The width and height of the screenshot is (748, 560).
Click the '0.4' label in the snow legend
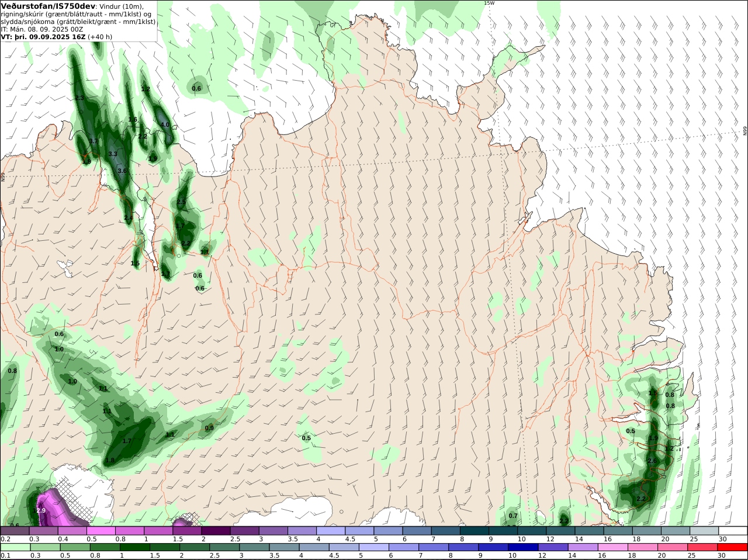tap(63, 539)
